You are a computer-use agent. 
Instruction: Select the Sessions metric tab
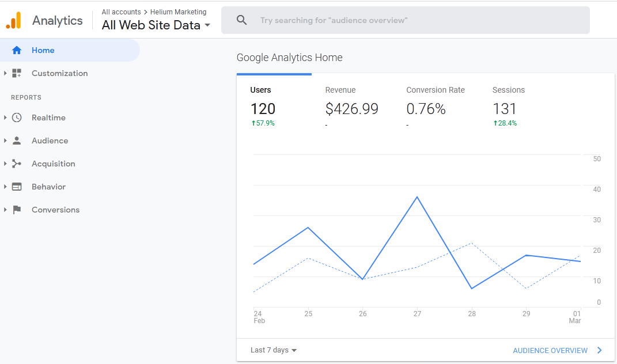point(508,106)
